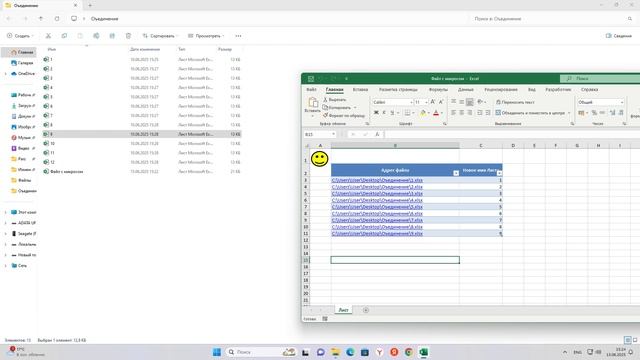Open the Файл tab in Excel
The width and height of the screenshot is (640, 360).
[311, 89]
